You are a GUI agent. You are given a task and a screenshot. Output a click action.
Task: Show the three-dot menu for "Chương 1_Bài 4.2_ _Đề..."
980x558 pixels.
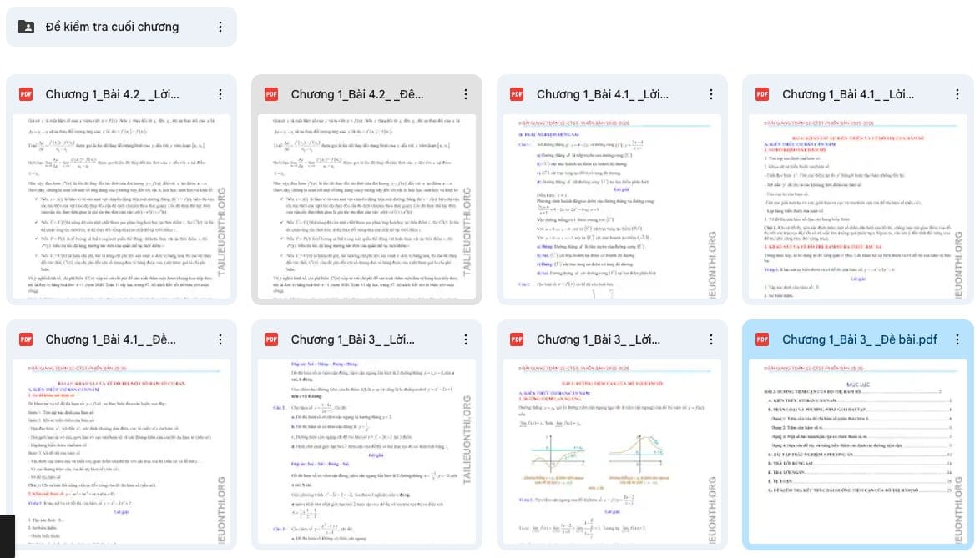(466, 94)
